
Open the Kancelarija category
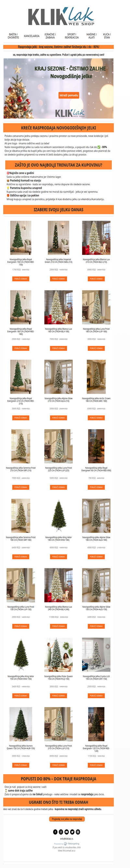click(32, 36)
